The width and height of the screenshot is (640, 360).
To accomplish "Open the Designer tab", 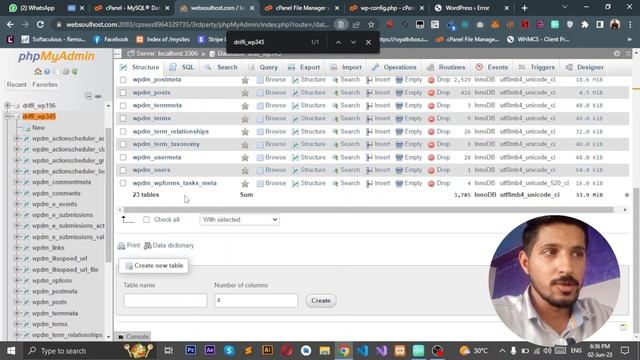I will [585, 67].
